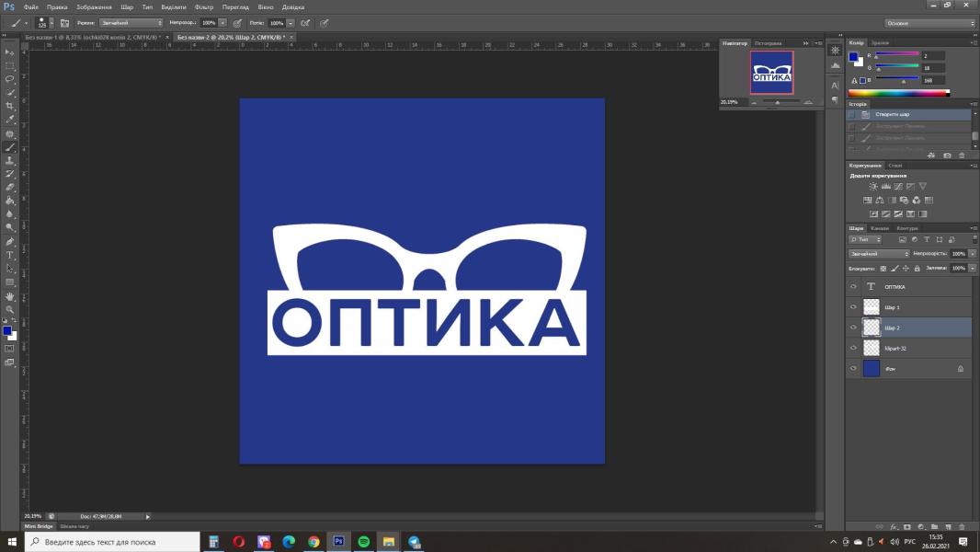This screenshot has height=552, width=980.
Task: Select the Move tool
Action: [x=9, y=52]
